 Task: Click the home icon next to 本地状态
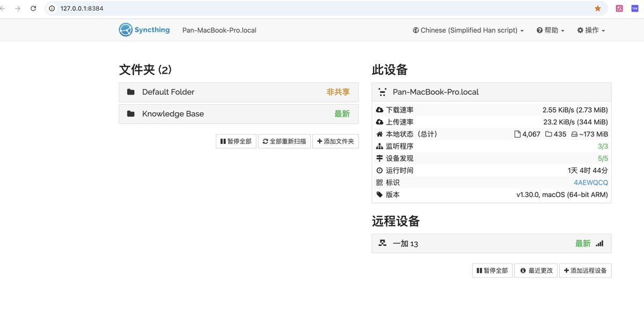pyautogui.click(x=380, y=134)
